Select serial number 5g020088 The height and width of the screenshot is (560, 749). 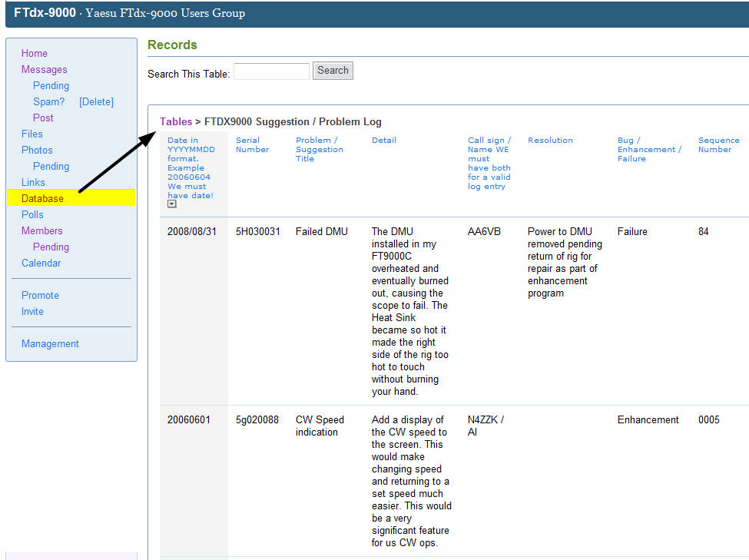point(257,420)
